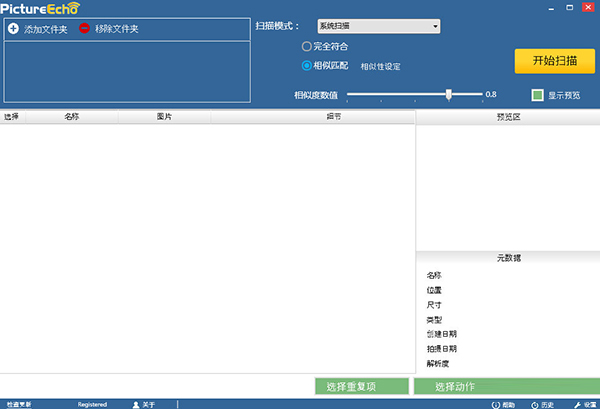Toggle the 显示预览 show preview checkbox
Screen dimensions: 600x409
point(537,95)
